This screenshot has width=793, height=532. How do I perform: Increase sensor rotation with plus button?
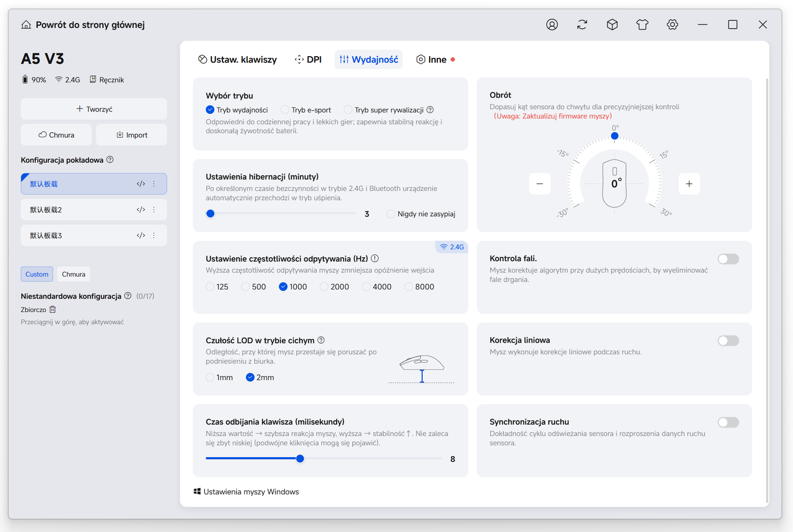coord(689,184)
